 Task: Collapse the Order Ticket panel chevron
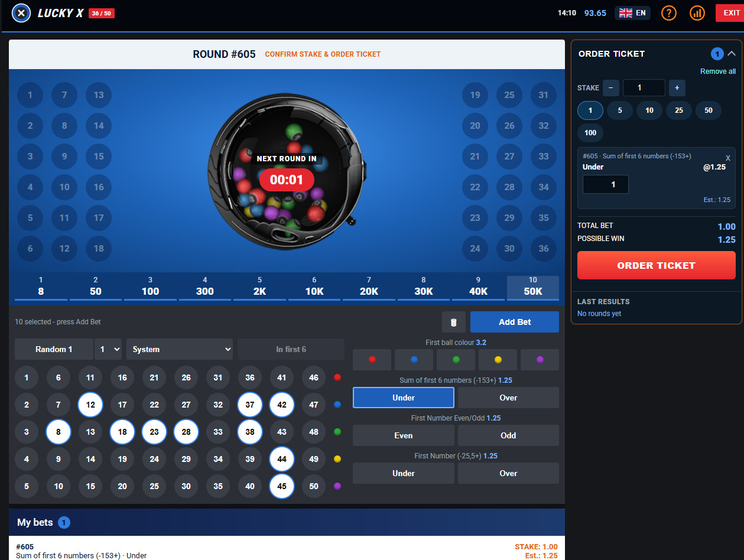(x=732, y=54)
